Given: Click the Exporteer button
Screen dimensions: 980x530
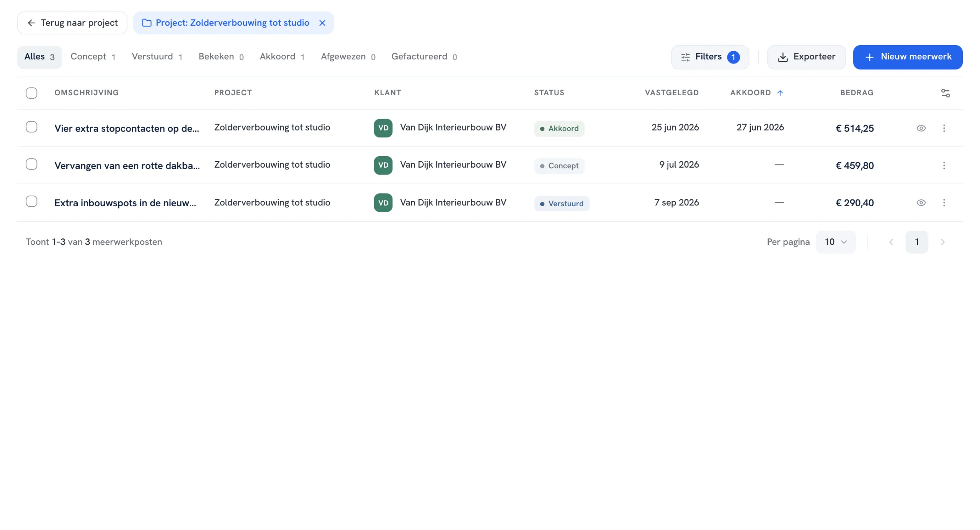Looking at the screenshot, I should [x=806, y=57].
